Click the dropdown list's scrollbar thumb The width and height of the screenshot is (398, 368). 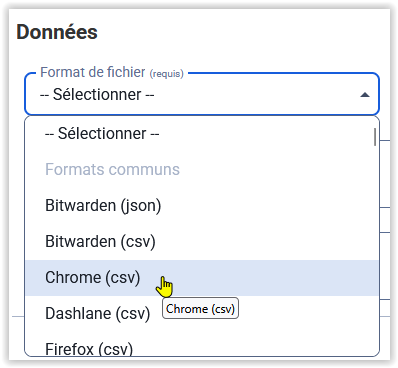[x=375, y=137]
